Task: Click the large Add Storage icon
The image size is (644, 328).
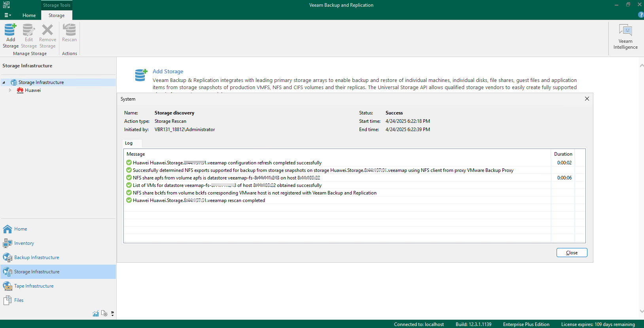Action: 141,75
